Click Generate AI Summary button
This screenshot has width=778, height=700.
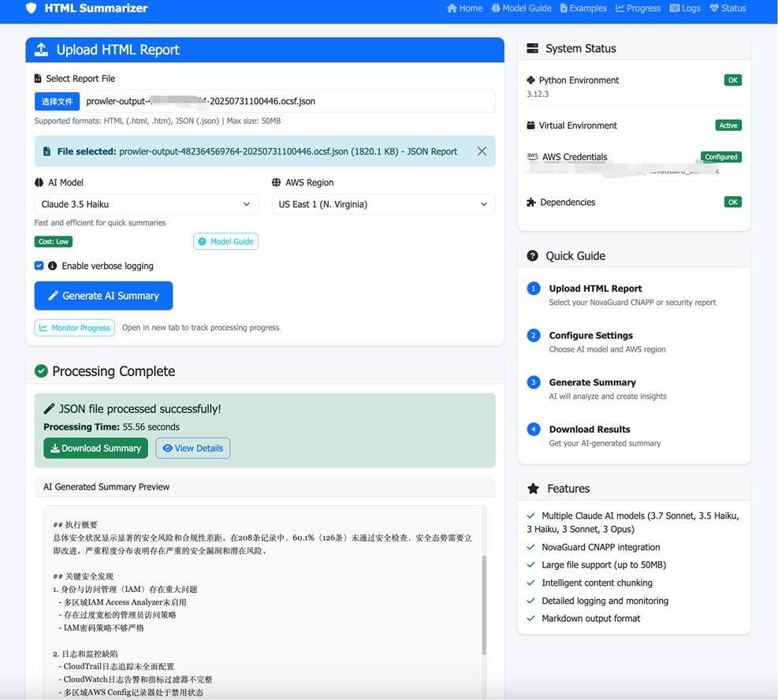click(103, 296)
